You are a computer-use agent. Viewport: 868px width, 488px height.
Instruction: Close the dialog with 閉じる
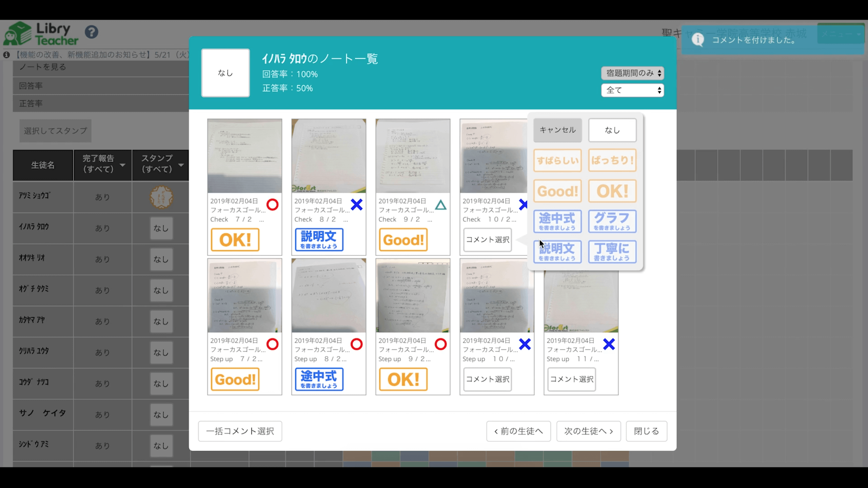(646, 431)
